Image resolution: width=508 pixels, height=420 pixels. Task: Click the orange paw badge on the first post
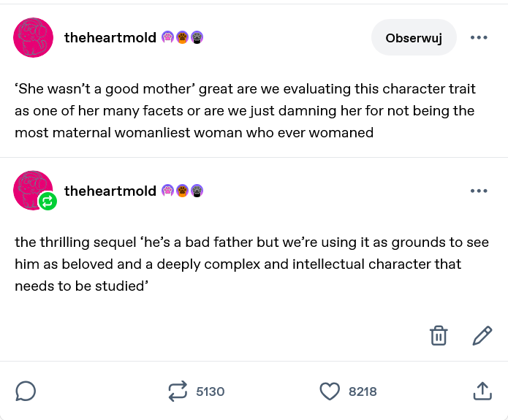coord(182,37)
